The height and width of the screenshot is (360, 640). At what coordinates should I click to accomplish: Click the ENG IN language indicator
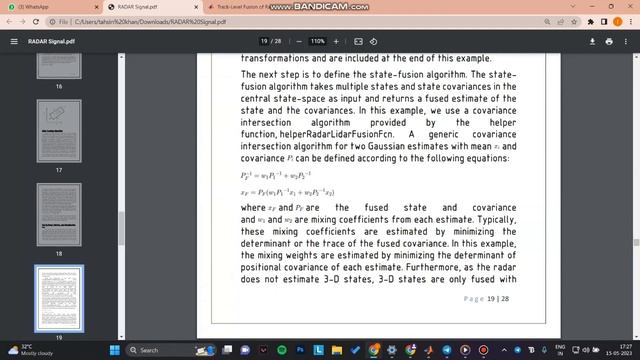560,350
